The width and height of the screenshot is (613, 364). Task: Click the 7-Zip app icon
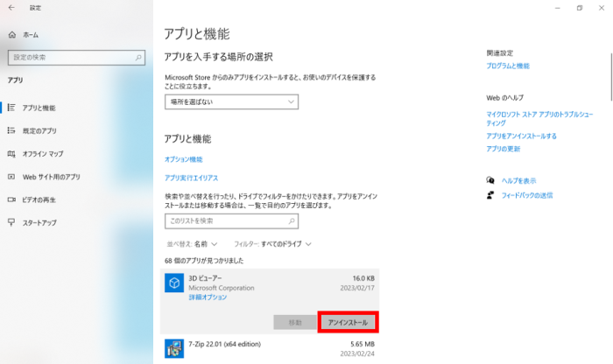click(x=175, y=350)
